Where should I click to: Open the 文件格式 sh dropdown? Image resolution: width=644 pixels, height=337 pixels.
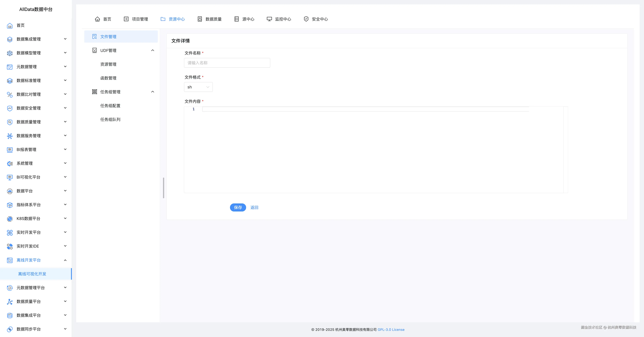(198, 87)
